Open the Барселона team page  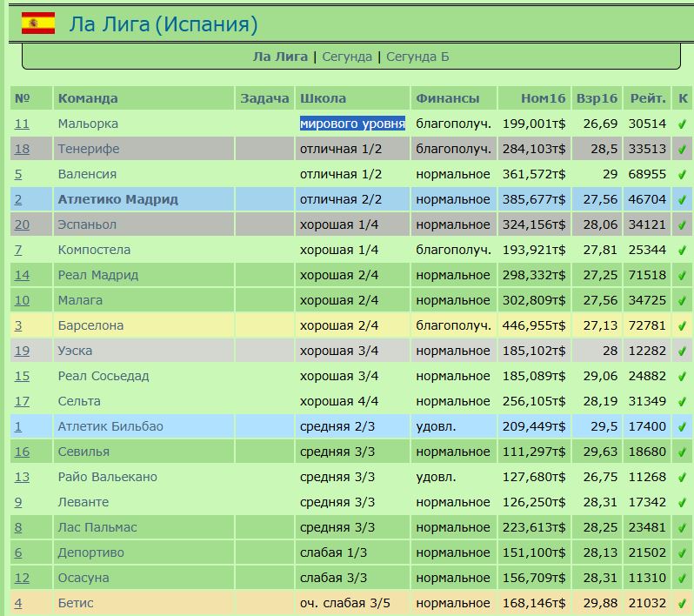[90, 326]
